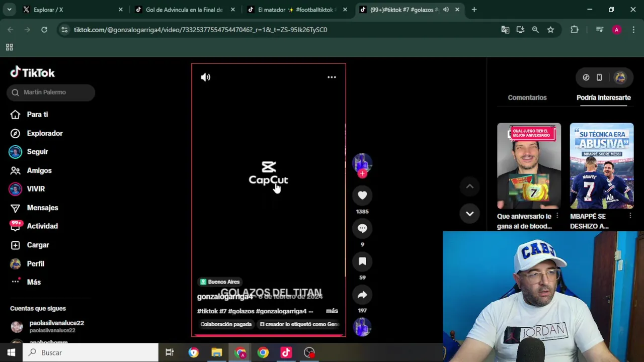Screen dimensions: 644x362
Task: Expand video description with 'más'
Action: (332, 311)
